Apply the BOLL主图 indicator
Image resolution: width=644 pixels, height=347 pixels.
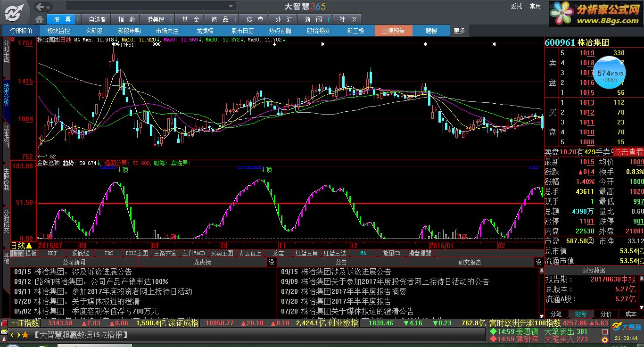click(137, 253)
